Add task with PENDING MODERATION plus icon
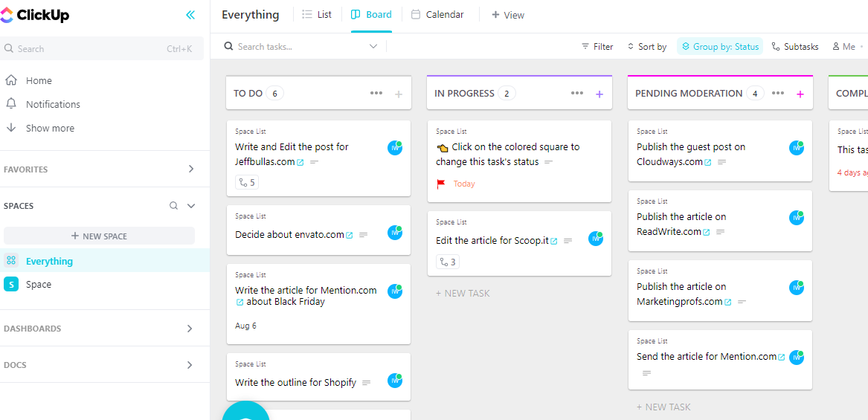Screen dimensions: 868x420 [x=800, y=94]
